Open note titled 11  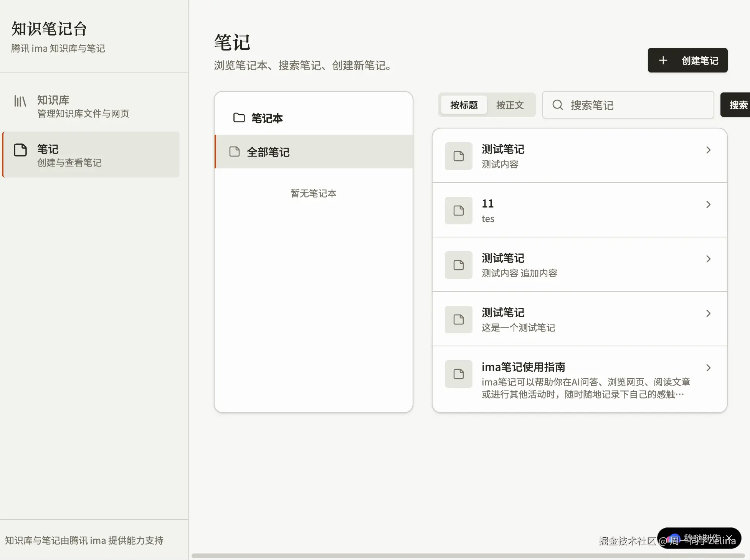580,210
